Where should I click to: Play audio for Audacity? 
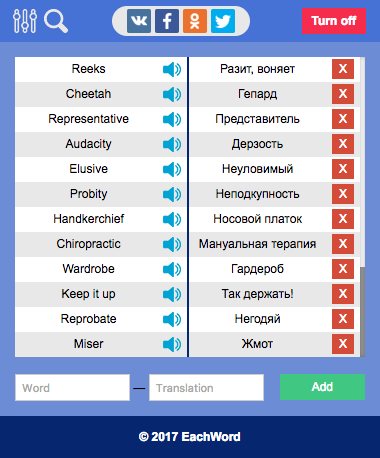click(172, 144)
